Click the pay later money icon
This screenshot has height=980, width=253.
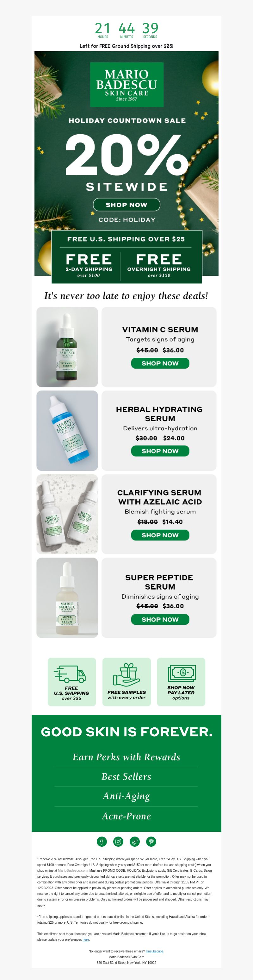point(182,673)
